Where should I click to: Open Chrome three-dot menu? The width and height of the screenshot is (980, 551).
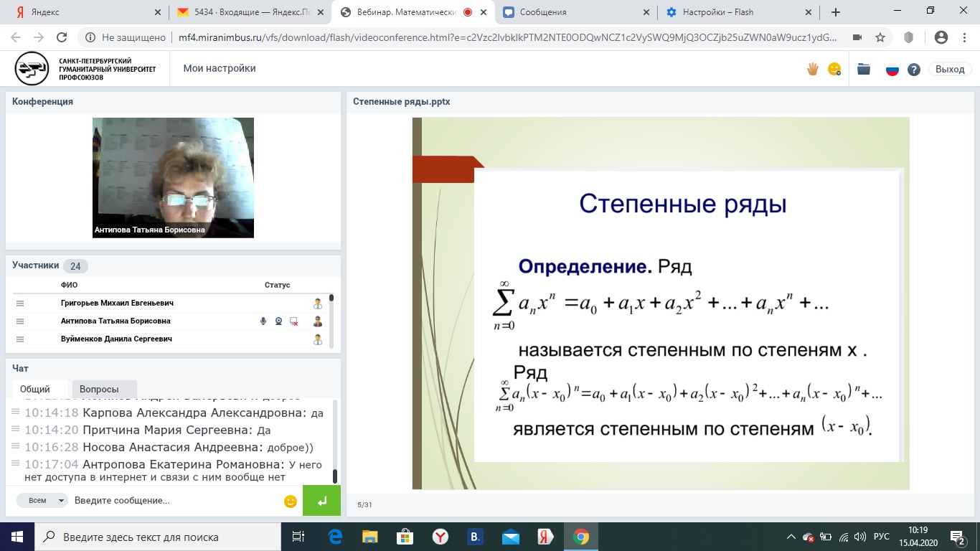click(x=965, y=37)
